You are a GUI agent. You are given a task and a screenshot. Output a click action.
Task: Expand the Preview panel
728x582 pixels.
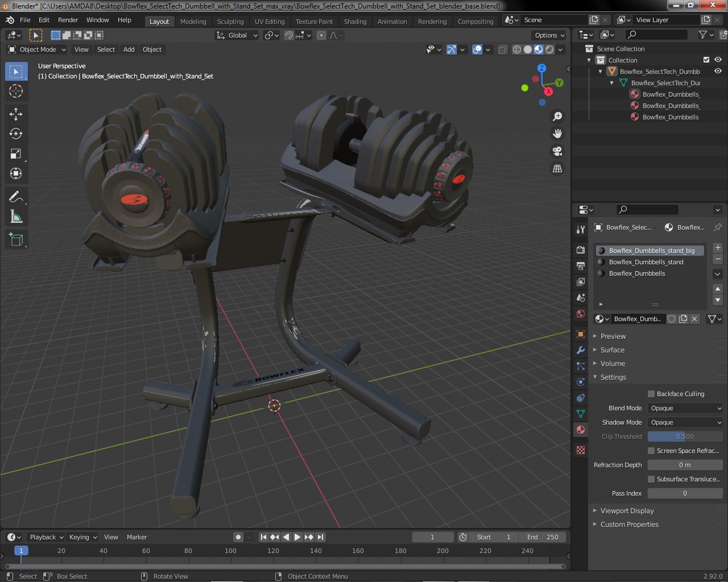pyautogui.click(x=613, y=336)
